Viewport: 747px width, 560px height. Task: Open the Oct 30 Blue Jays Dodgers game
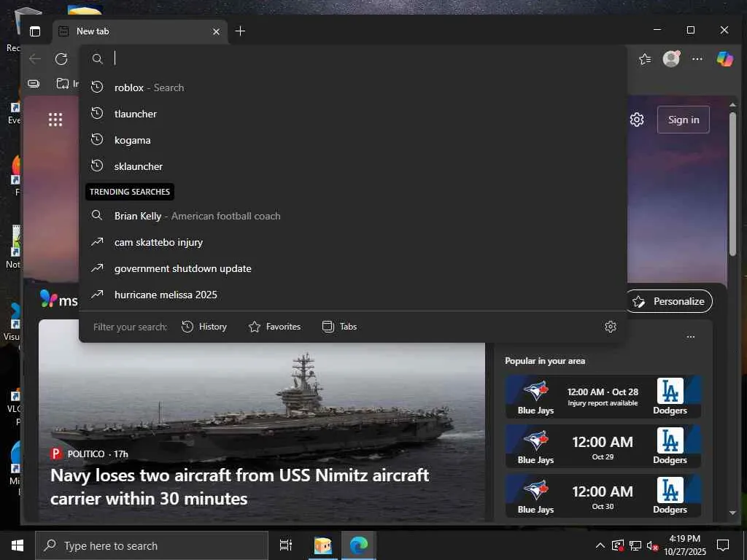[x=603, y=496]
